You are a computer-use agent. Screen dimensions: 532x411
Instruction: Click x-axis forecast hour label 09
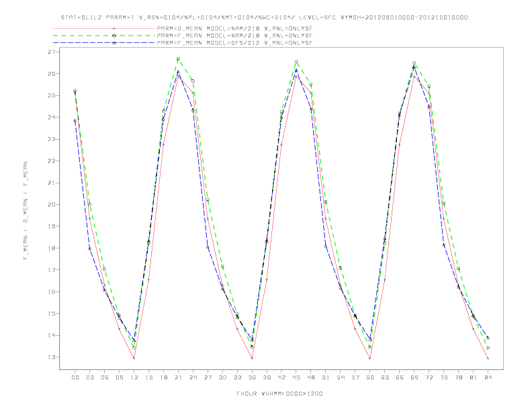click(x=120, y=377)
